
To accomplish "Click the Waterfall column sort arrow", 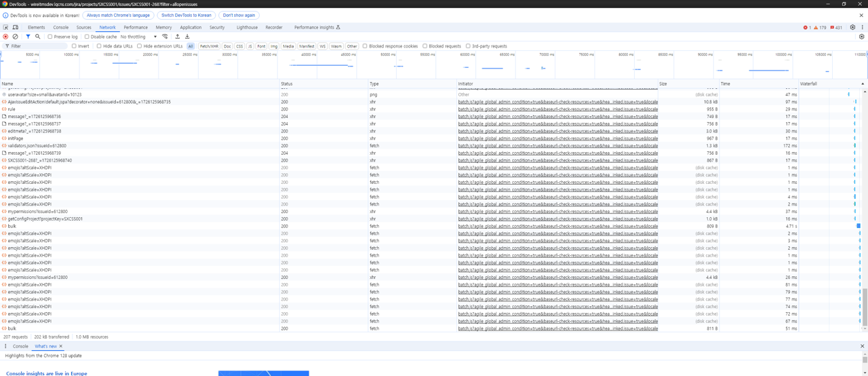I will pyautogui.click(x=863, y=83).
